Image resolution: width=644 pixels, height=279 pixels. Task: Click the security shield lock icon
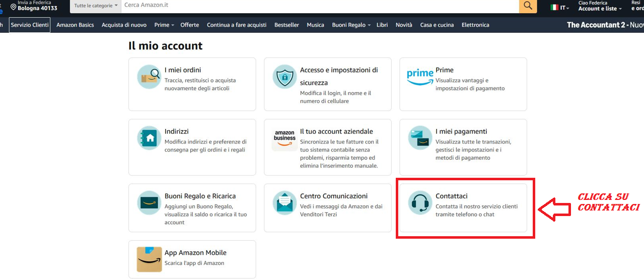(284, 77)
